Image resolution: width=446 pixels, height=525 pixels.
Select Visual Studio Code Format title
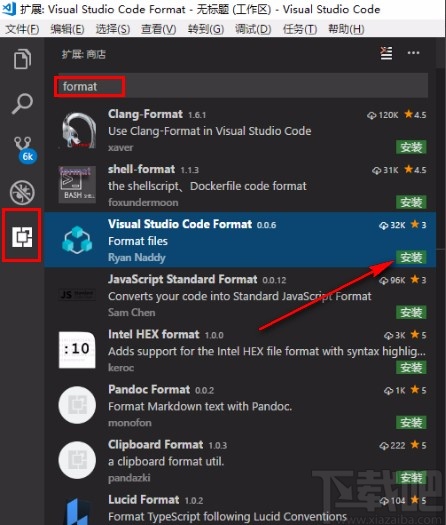click(180, 224)
